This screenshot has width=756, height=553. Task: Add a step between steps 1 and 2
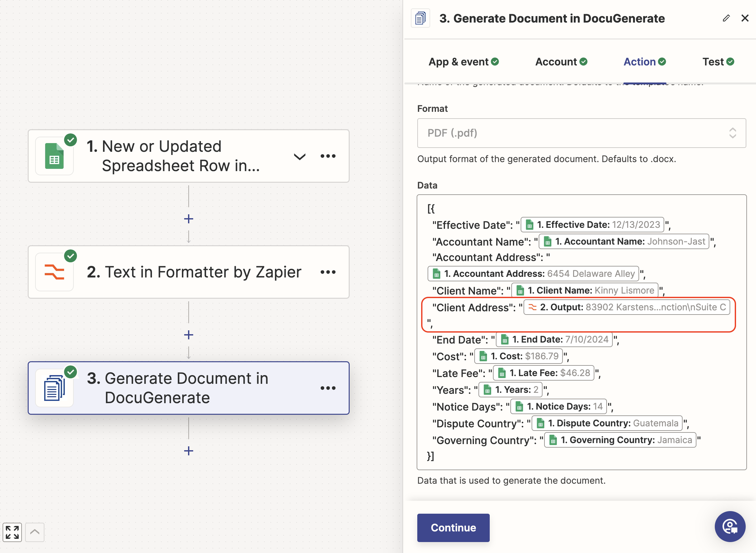(x=189, y=219)
